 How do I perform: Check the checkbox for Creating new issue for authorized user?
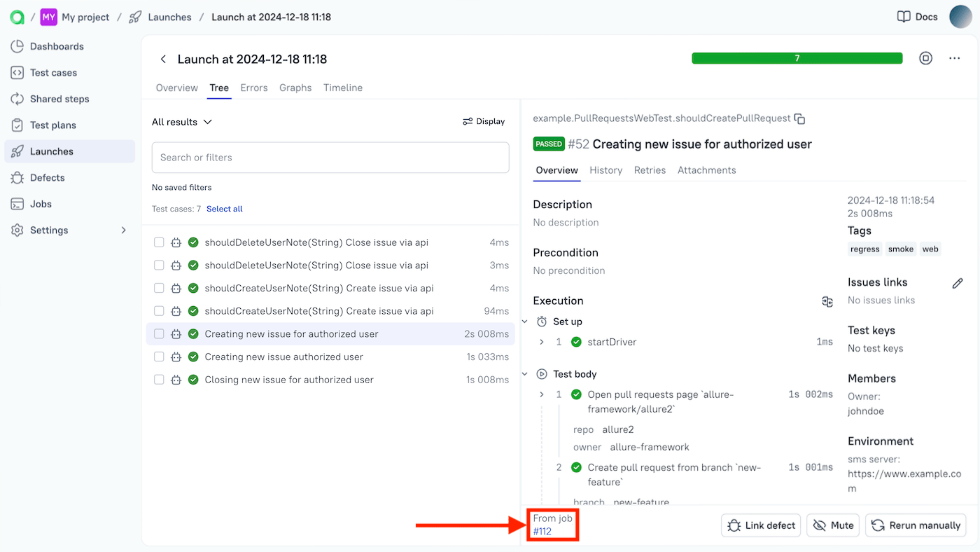point(158,333)
